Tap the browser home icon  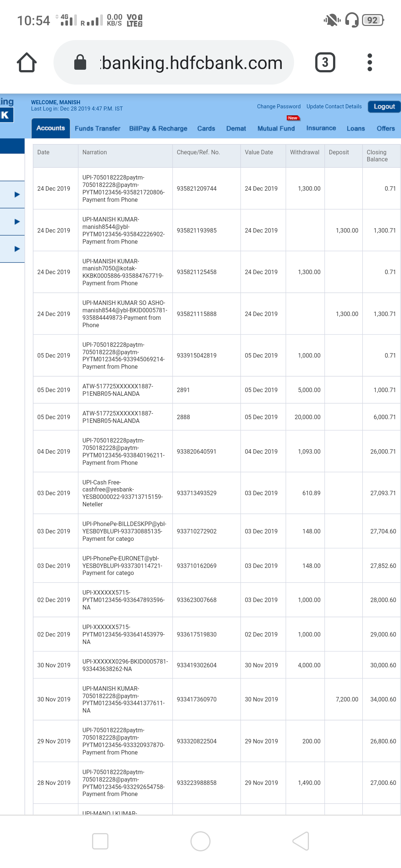(x=27, y=62)
